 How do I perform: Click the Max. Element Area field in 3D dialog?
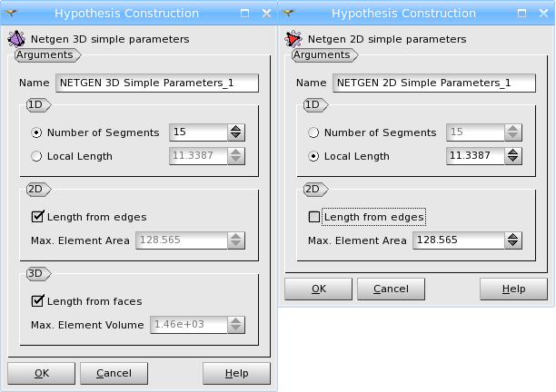182,240
